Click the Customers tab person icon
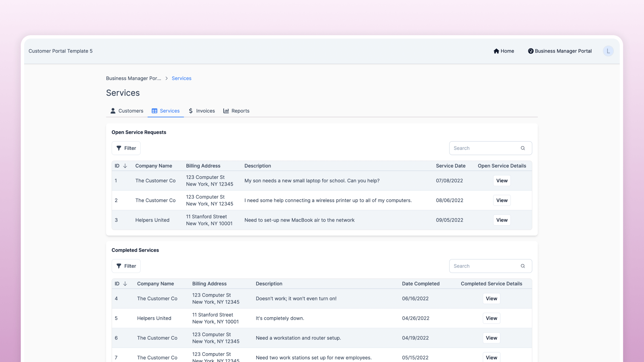The height and width of the screenshot is (362, 644). coord(113,111)
